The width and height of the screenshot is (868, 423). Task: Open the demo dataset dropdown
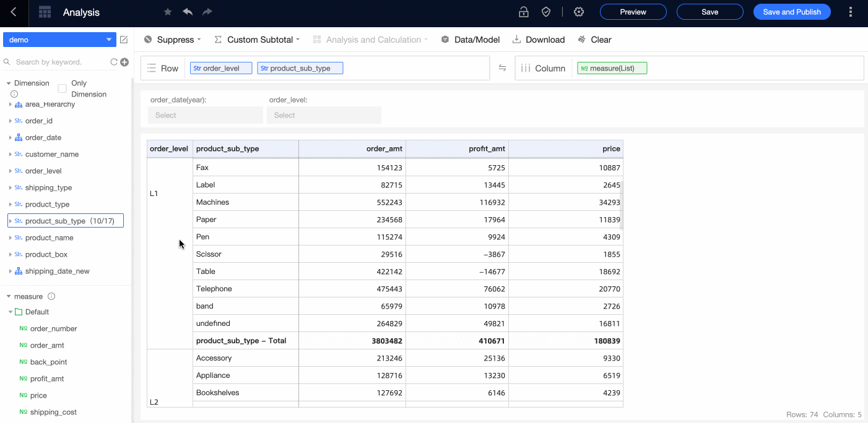tap(59, 40)
